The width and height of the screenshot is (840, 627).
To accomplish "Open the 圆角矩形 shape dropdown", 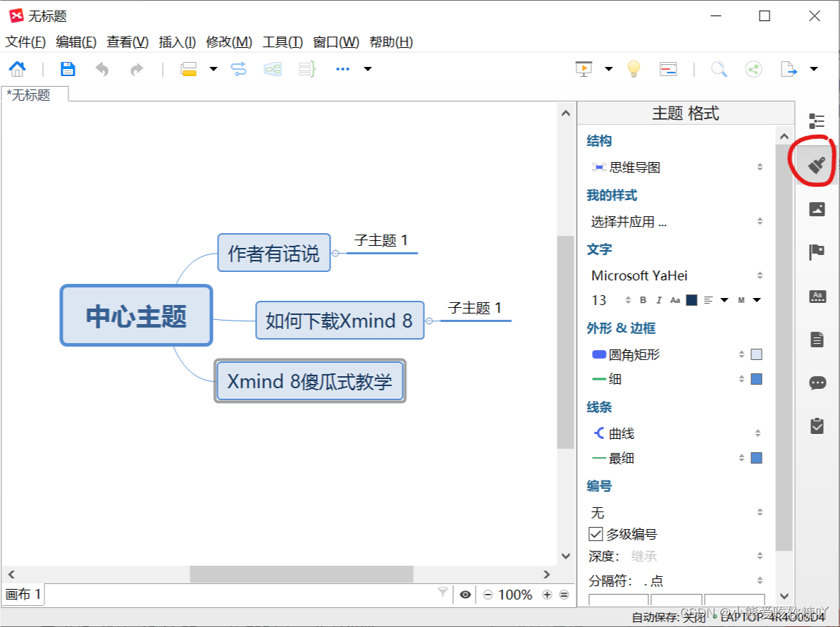I will [x=667, y=354].
